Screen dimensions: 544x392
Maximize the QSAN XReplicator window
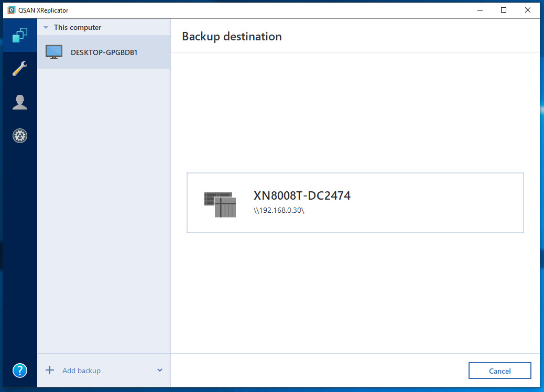click(504, 10)
